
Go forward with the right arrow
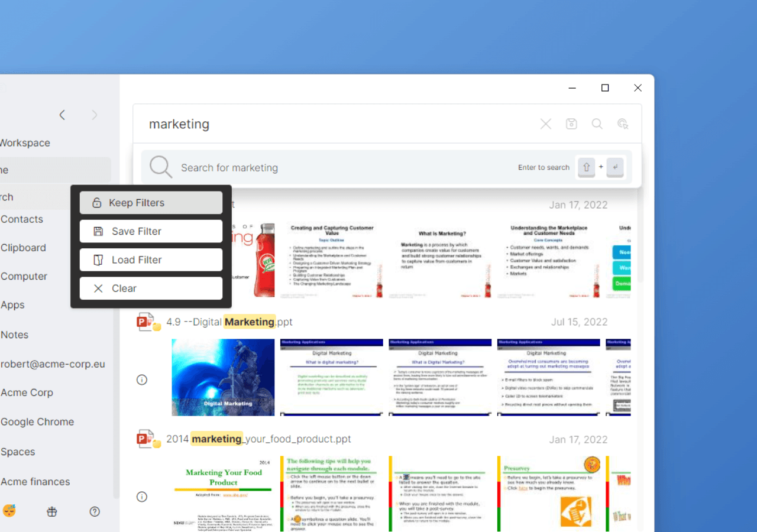(95, 115)
